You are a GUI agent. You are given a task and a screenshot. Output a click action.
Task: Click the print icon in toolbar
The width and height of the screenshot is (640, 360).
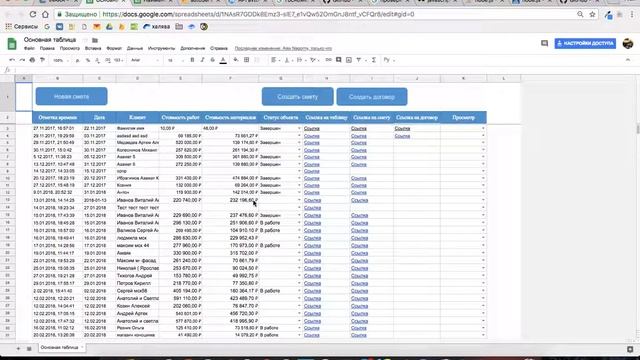pos(32,60)
